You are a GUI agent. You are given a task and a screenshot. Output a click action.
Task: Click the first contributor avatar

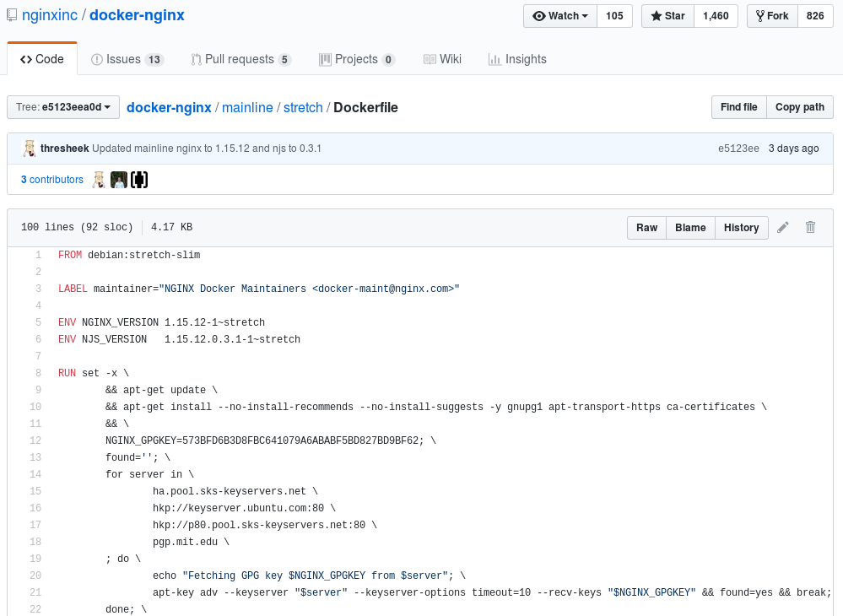(99, 180)
